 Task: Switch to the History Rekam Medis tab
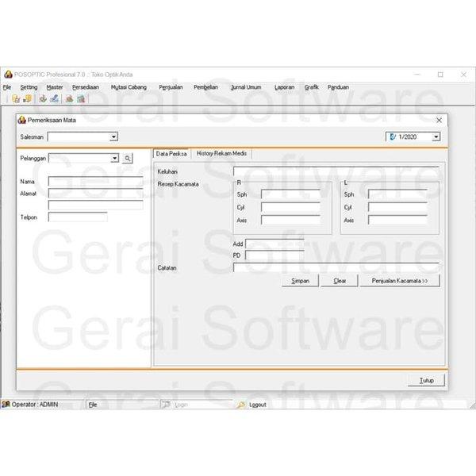221,154
